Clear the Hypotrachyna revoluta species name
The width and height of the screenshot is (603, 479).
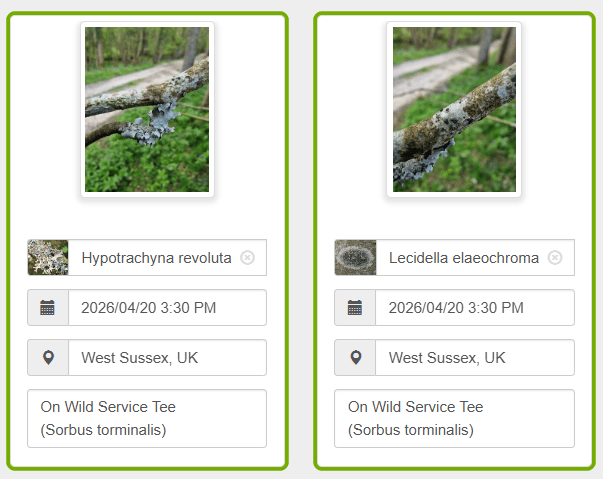[248, 258]
